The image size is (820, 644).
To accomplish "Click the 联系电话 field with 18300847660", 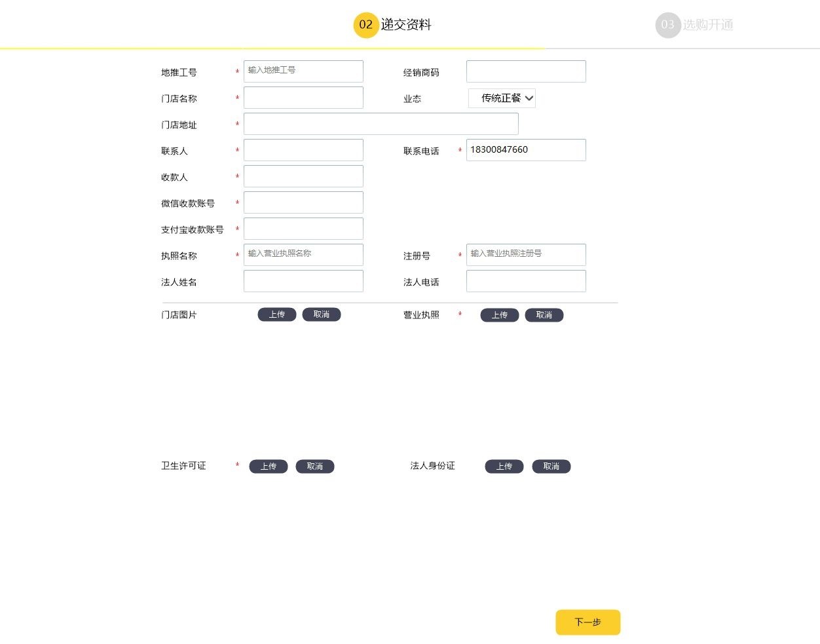I will [x=526, y=150].
